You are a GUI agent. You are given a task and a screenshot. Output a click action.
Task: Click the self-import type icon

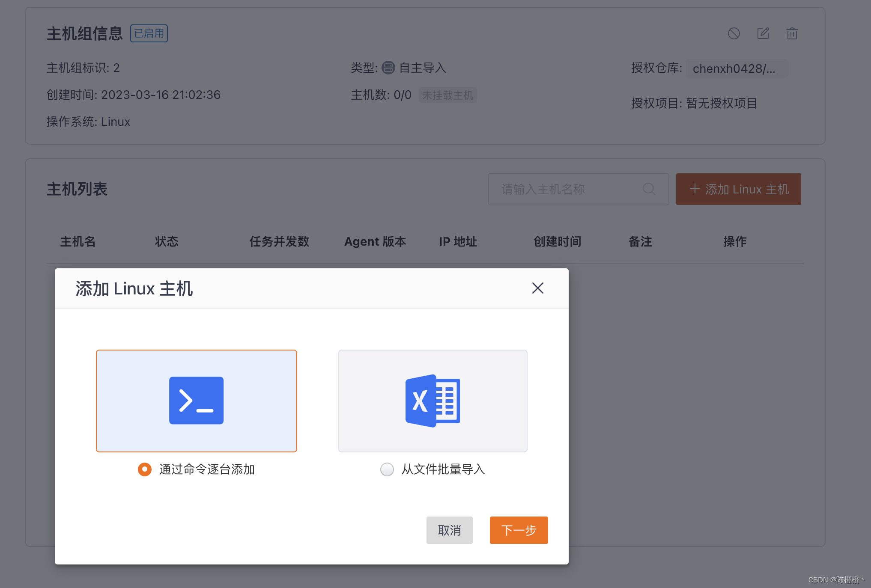[x=388, y=68]
